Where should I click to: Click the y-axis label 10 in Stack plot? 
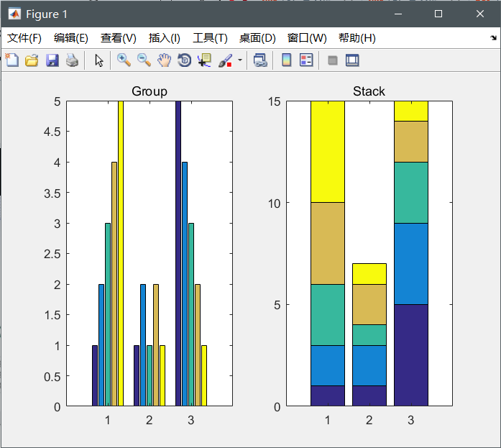274,204
